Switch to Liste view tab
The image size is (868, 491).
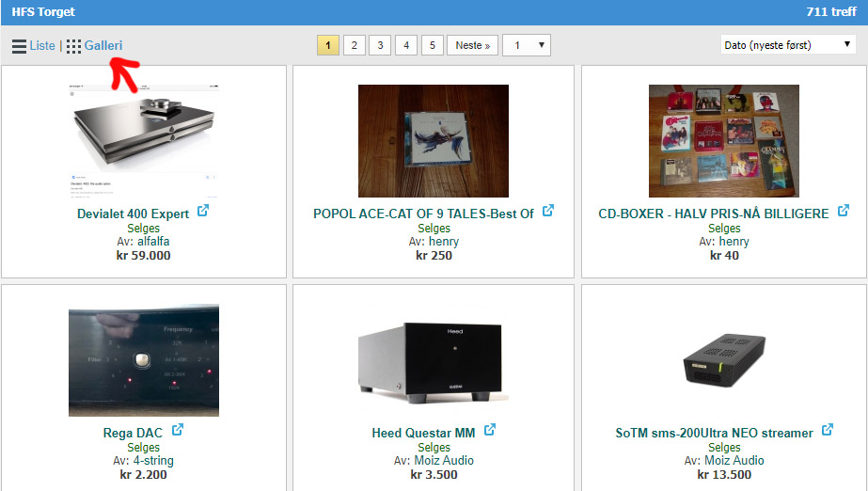pos(42,45)
